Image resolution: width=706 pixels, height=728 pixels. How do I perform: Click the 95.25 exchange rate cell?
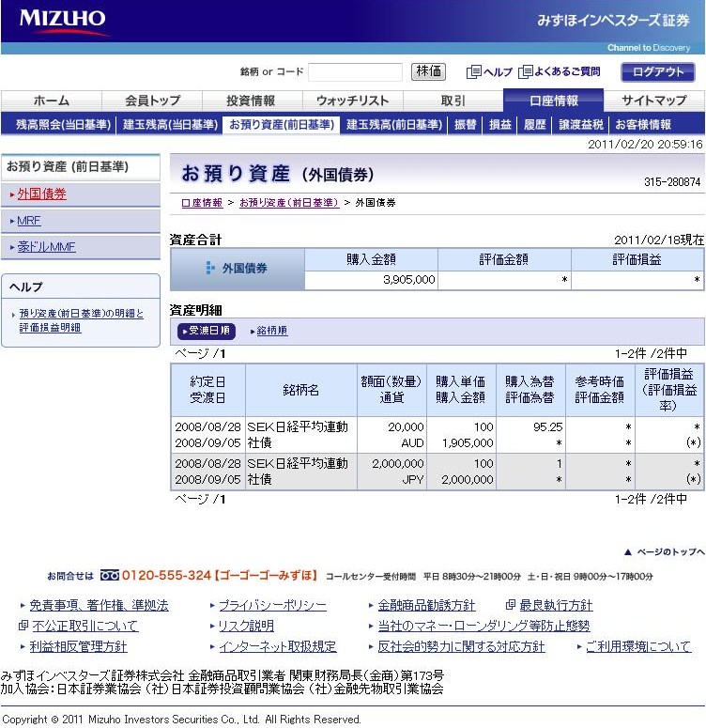[547, 426]
